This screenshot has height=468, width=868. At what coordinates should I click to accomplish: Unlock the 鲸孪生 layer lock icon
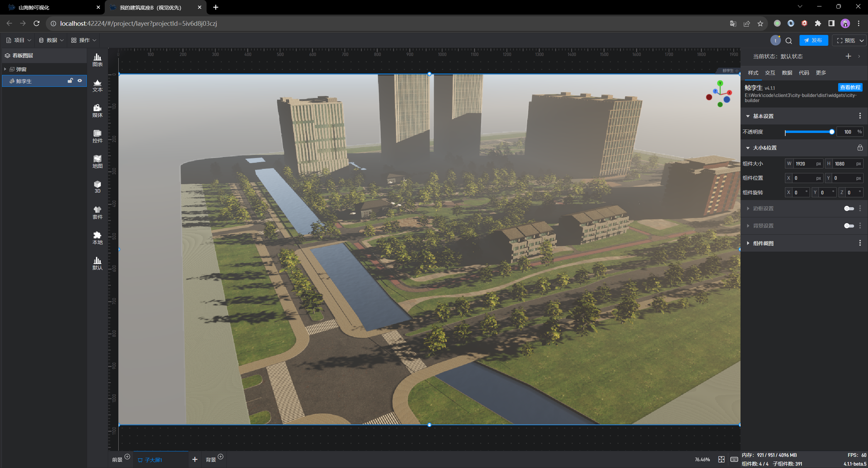pos(70,81)
